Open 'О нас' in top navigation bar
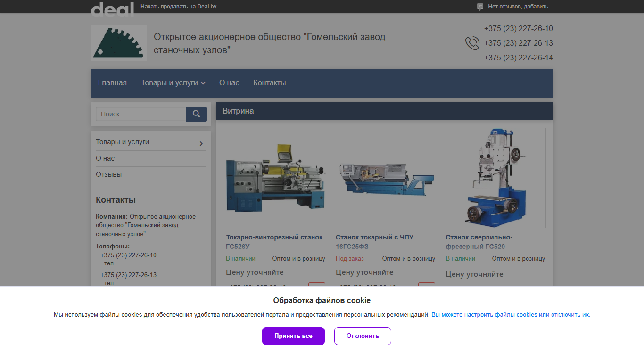The width and height of the screenshot is (644, 362). [x=229, y=83]
